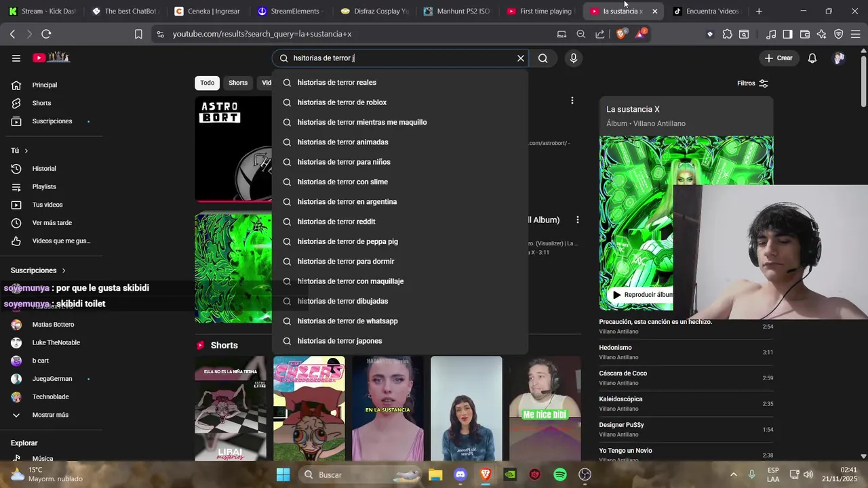This screenshot has height=488, width=868.
Task: Start voice search with the microphone
Action: click(574, 58)
